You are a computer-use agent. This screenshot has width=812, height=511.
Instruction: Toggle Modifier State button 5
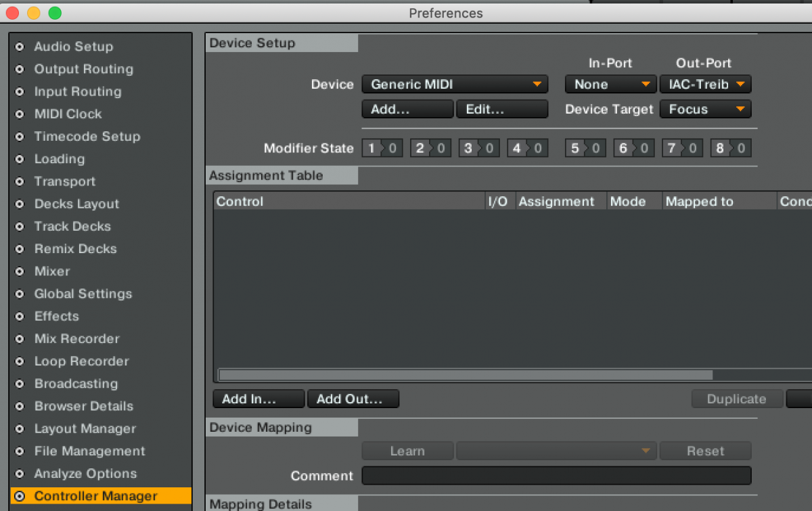pos(585,148)
